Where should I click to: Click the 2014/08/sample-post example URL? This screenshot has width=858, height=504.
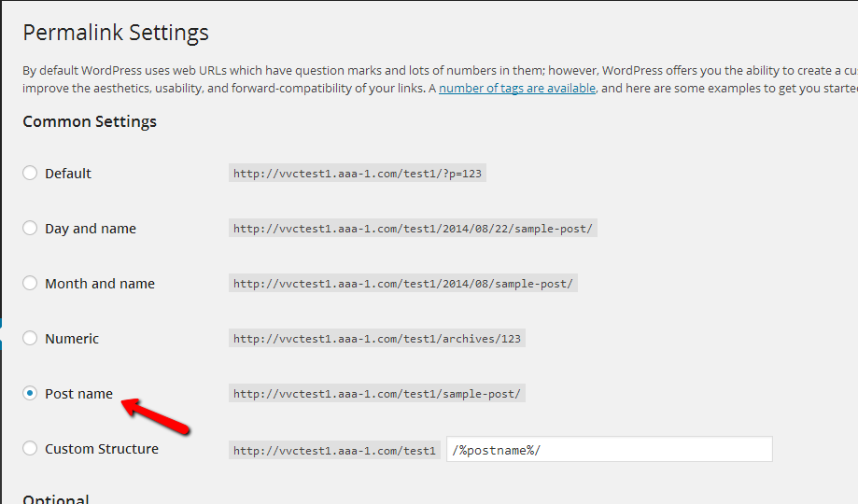[x=403, y=284]
